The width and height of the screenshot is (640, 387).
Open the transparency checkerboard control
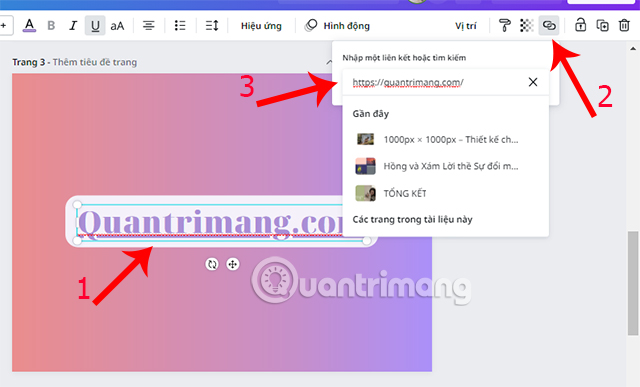click(x=527, y=26)
